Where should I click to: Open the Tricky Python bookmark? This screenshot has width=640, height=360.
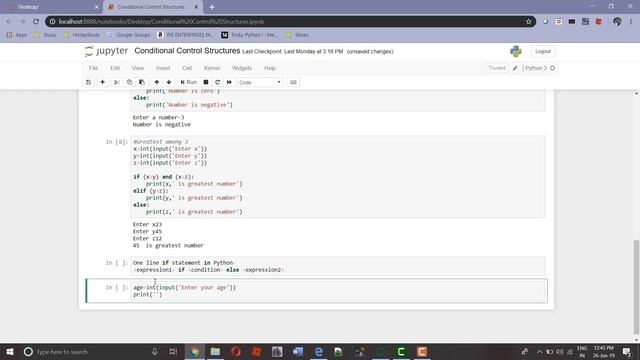249,35
